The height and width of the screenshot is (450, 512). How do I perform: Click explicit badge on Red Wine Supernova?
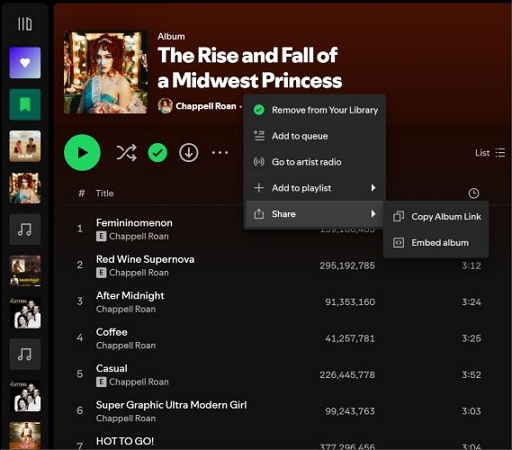coord(101,273)
